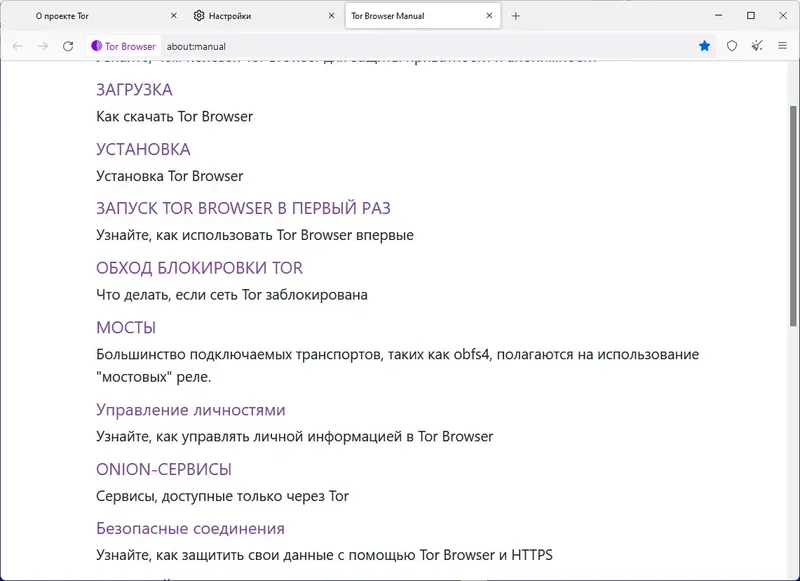Open "ЗАПУСК TOR BROWSER В ПЕРВЫЙ РАЗ" link
The image size is (800, 581).
coord(243,209)
